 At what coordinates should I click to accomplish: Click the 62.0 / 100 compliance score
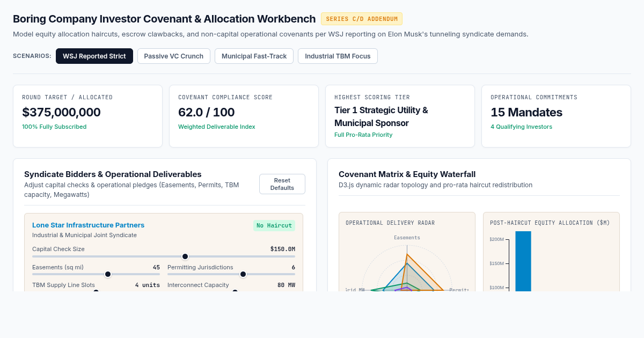tap(207, 112)
